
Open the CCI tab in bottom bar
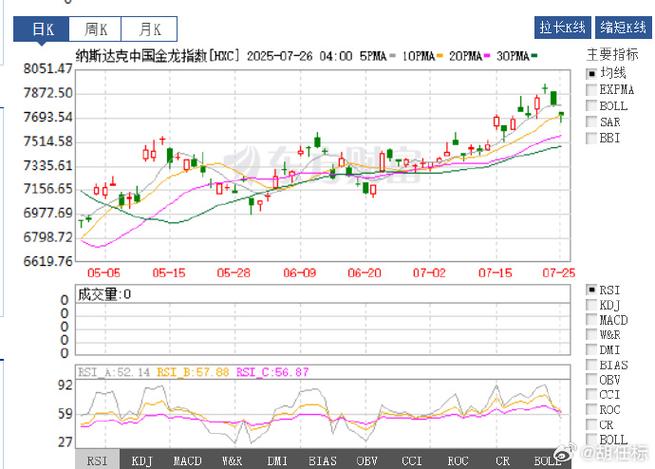click(x=412, y=460)
